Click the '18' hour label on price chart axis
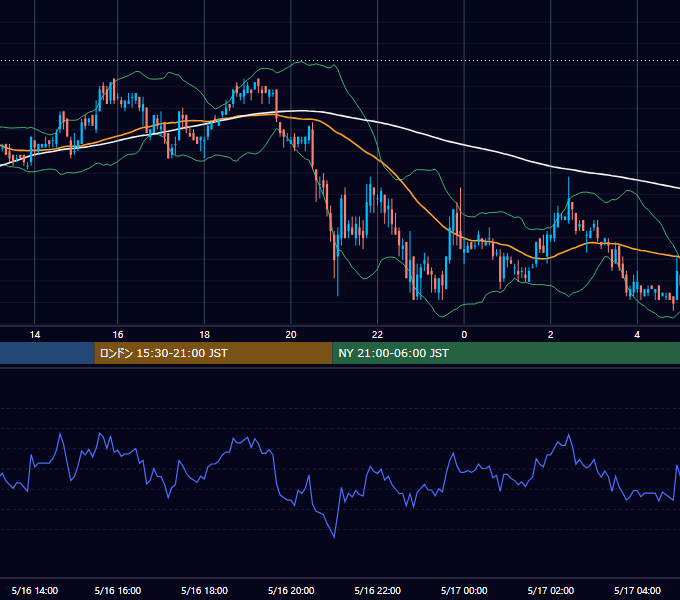Image resolution: width=680 pixels, height=600 pixels. point(204,335)
